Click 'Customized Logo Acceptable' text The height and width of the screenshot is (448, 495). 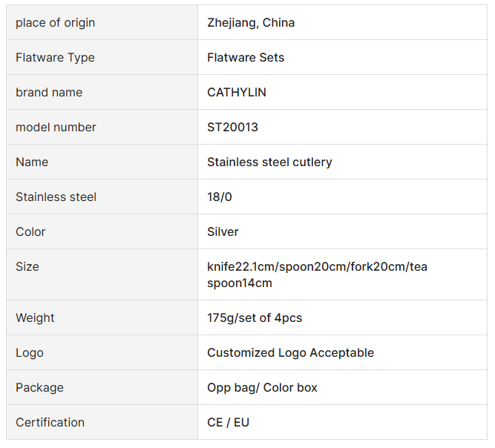(x=290, y=353)
